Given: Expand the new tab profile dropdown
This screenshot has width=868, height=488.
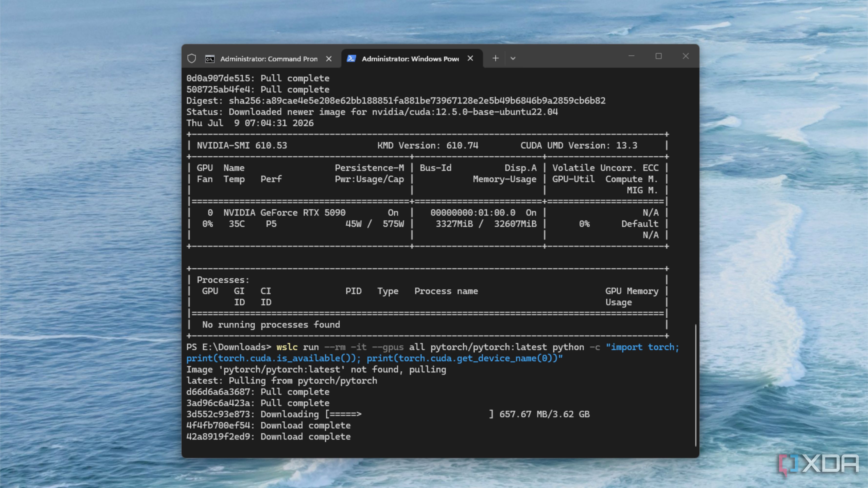Looking at the screenshot, I should point(513,59).
